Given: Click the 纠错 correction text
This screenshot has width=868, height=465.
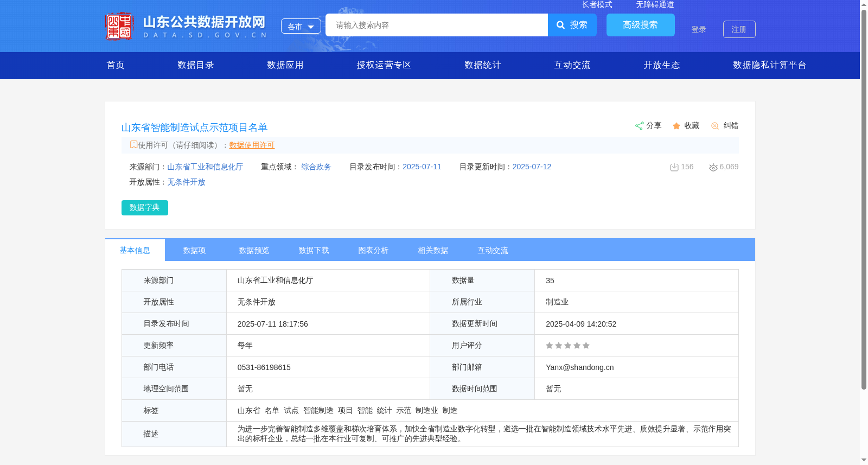Looking at the screenshot, I should (731, 125).
